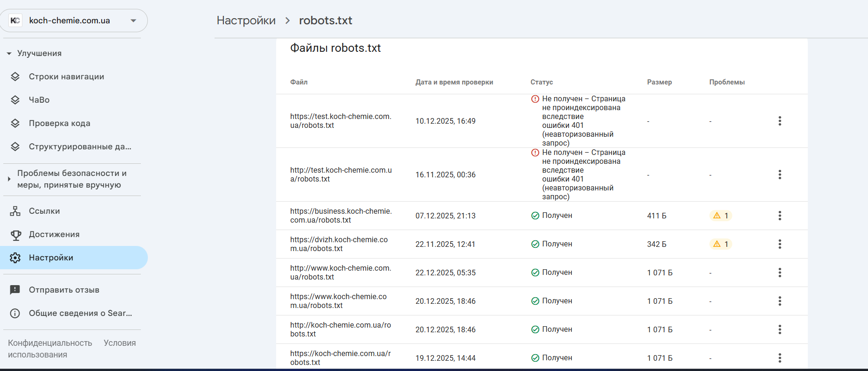Open more options for https://www.koch-chemie.com.ua/robots.txt
Image resolution: width=868 pixels, height=371 pixels.
(780, 301)
